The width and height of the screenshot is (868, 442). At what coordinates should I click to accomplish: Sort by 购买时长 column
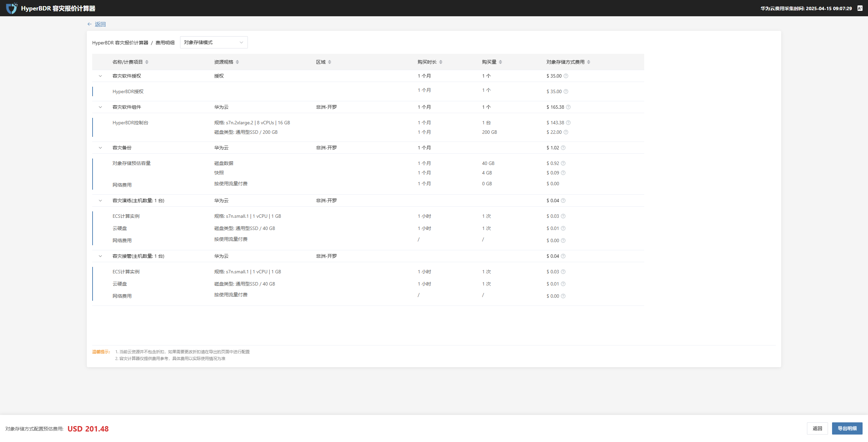click(441, 62)
